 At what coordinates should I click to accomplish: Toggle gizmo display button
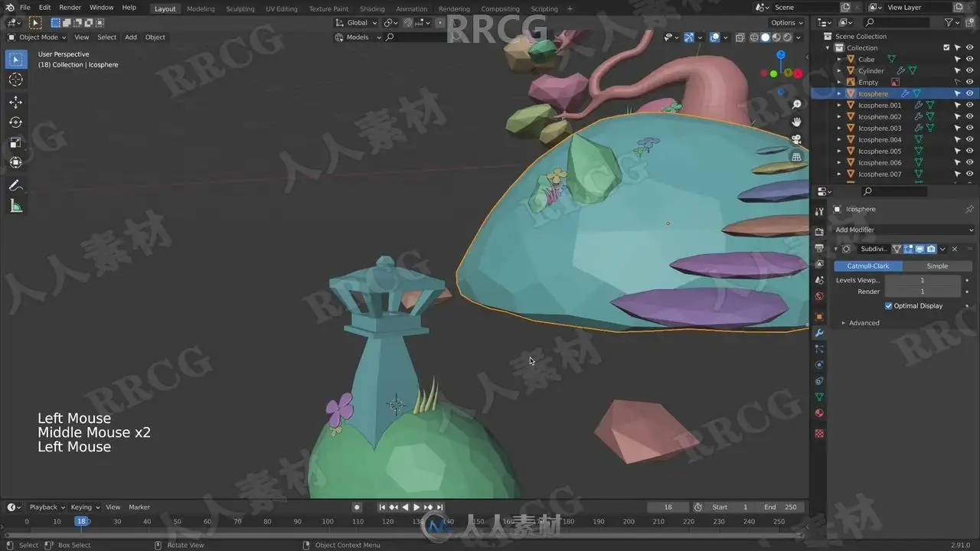[689, 37]
